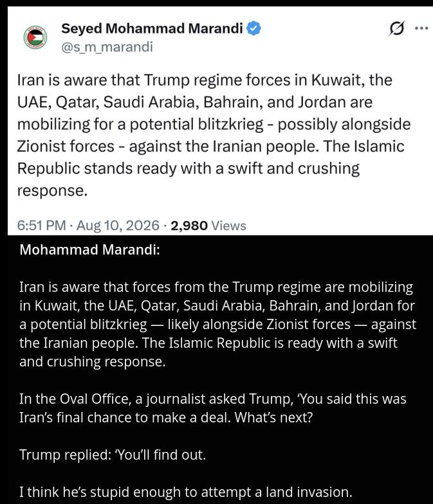Open the three-dot more options menu
Screen dimensions: 433x504
(421, 28)
